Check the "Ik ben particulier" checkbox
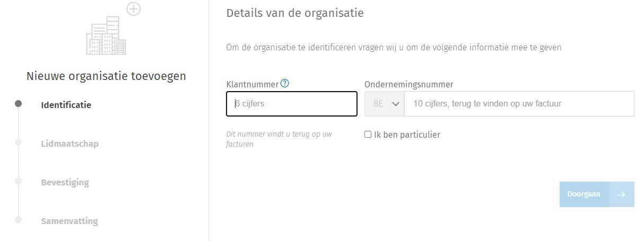Viewport: 644px width, 241px height. click(x=368, y=135)
